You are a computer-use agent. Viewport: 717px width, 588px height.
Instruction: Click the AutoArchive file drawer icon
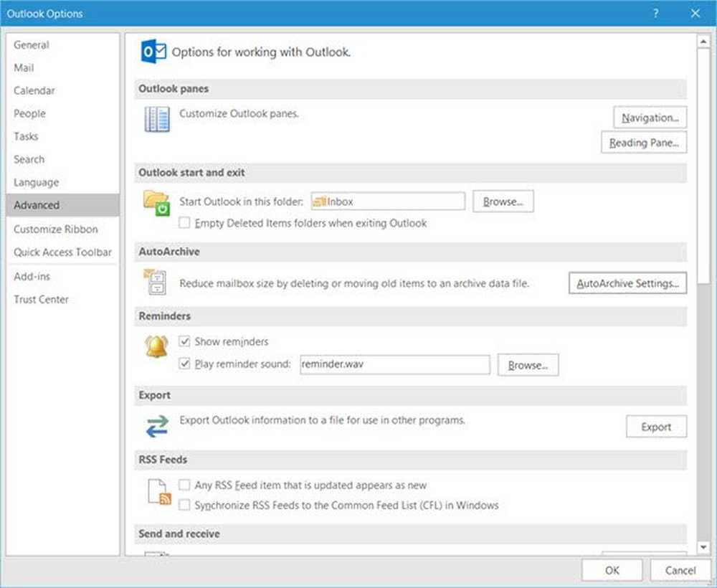tap(158, 282)
